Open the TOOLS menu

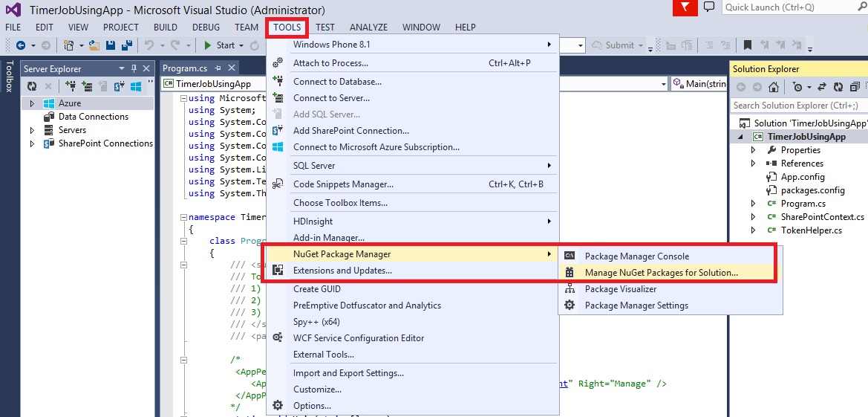pyautogui.click(x=287, y=28)
